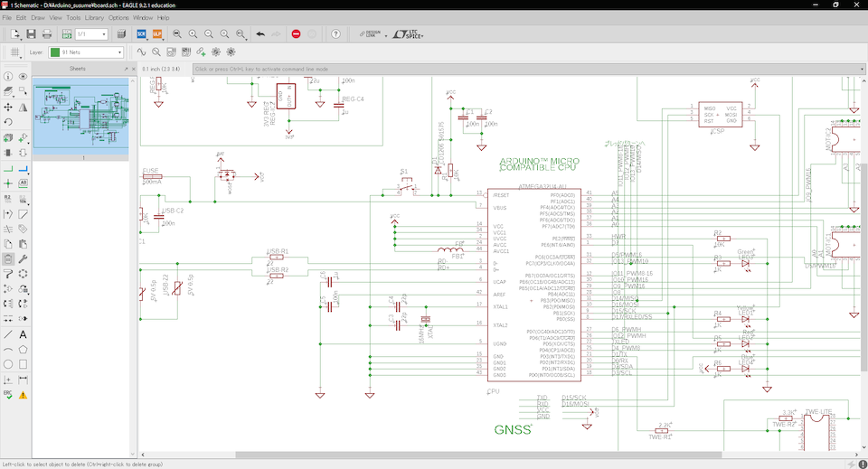Open the sheet selector 1/1 dropdown
This screenshot has width=868, height=469.
91,34
